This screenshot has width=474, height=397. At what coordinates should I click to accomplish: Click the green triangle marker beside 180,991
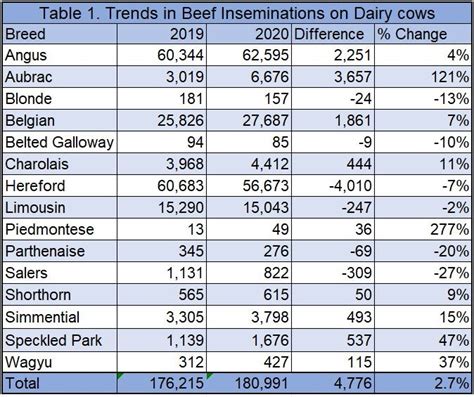(209, 376)
